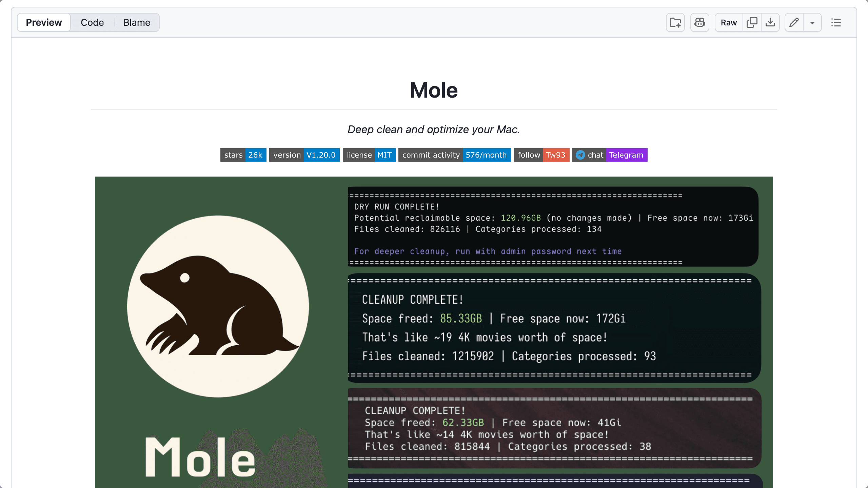868x488 pixels.
Task: Copy the raw file contents
Action: tap(752, 22)
